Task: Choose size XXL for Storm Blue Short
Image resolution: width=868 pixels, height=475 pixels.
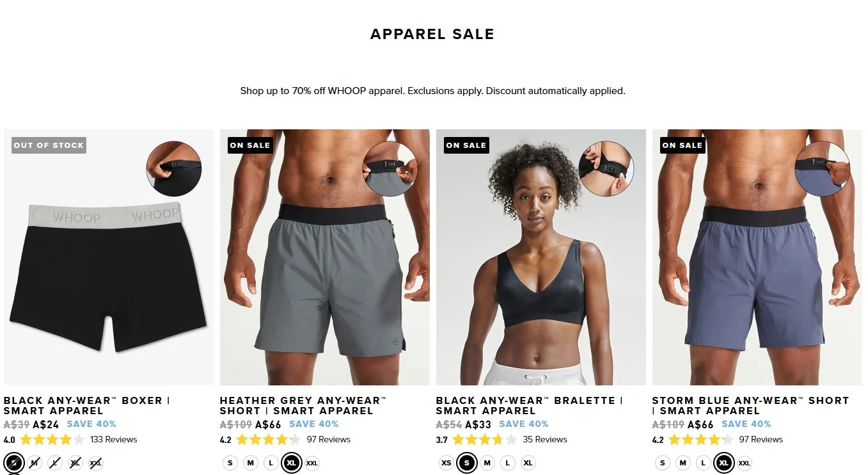Action: (745, 463)
